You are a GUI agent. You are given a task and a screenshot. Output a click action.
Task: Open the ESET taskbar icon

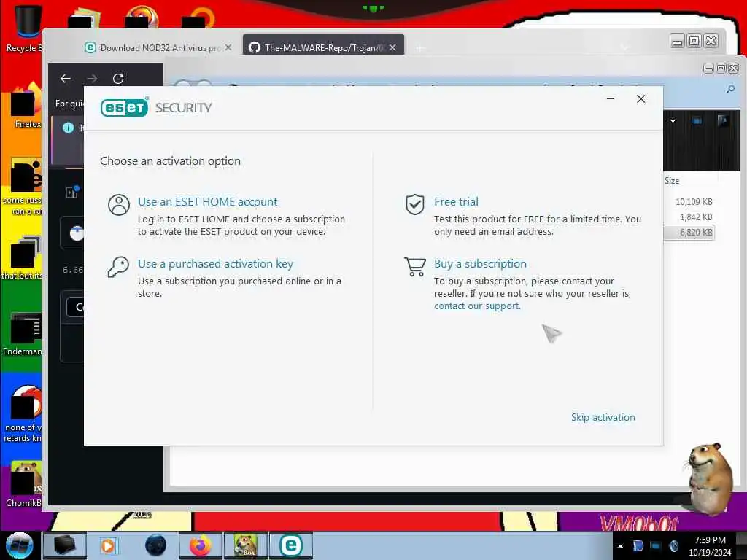tap(291, 545)
